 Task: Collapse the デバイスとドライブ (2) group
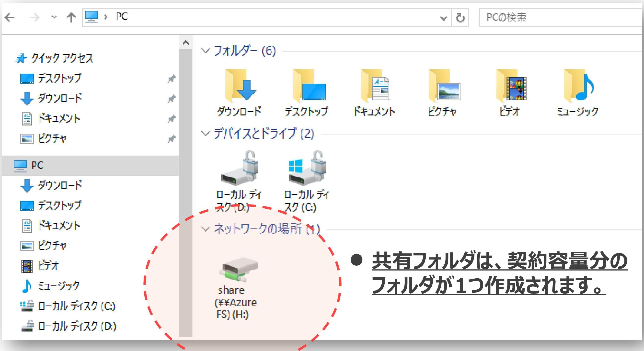[x=206, y=134]
